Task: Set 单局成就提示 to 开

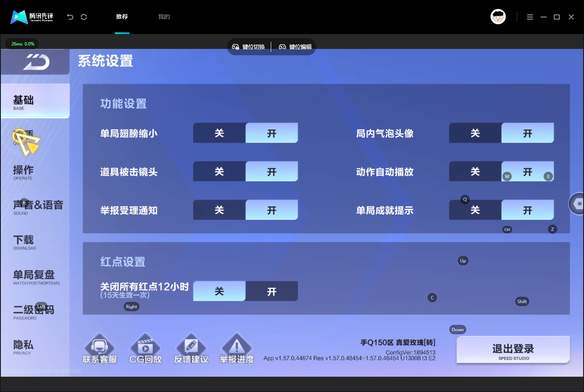Action: click(x=527, y=210)
